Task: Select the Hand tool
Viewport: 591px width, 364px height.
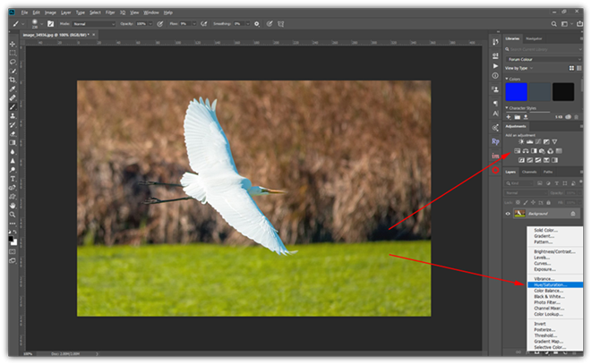Action: coord(13,206)
